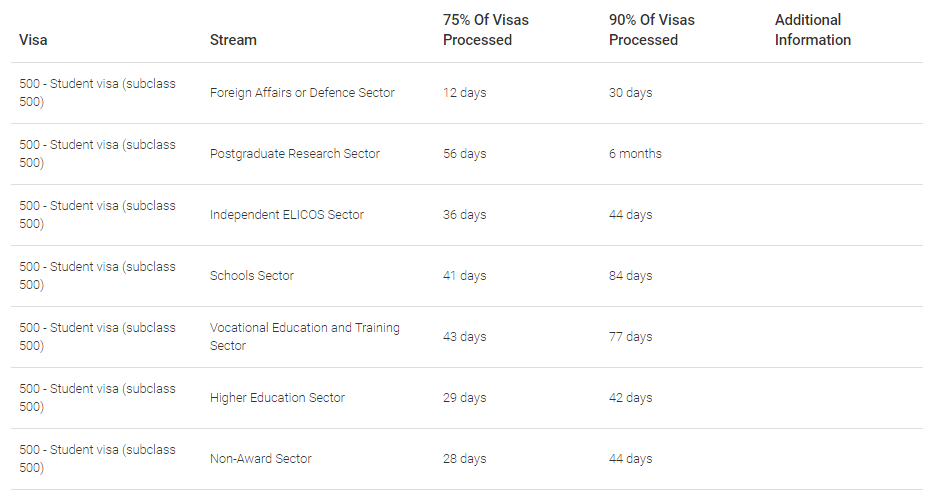
Task: Click the Non-Award Sector stream cell
Action: coord(261,459)
